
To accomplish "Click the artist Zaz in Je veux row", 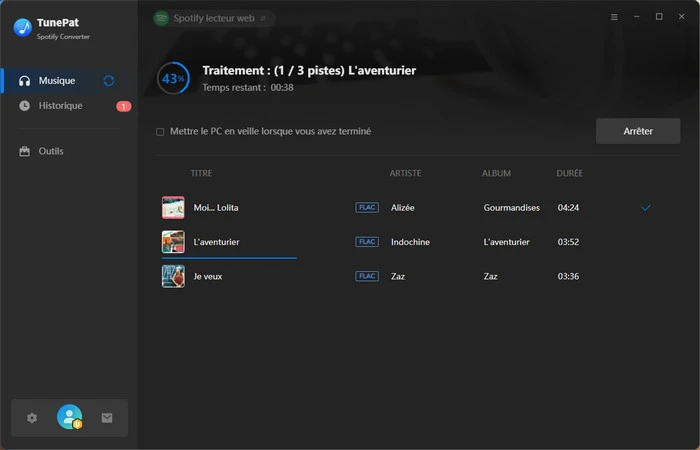I will point(398,276).
